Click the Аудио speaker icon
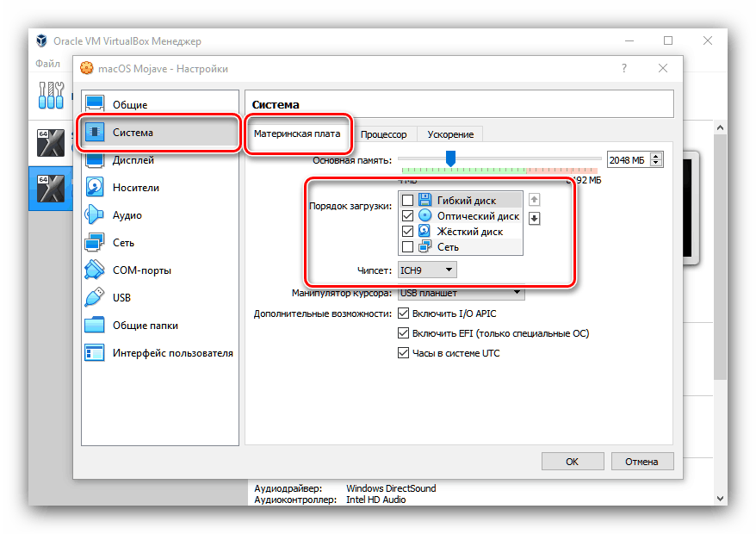 95,214
